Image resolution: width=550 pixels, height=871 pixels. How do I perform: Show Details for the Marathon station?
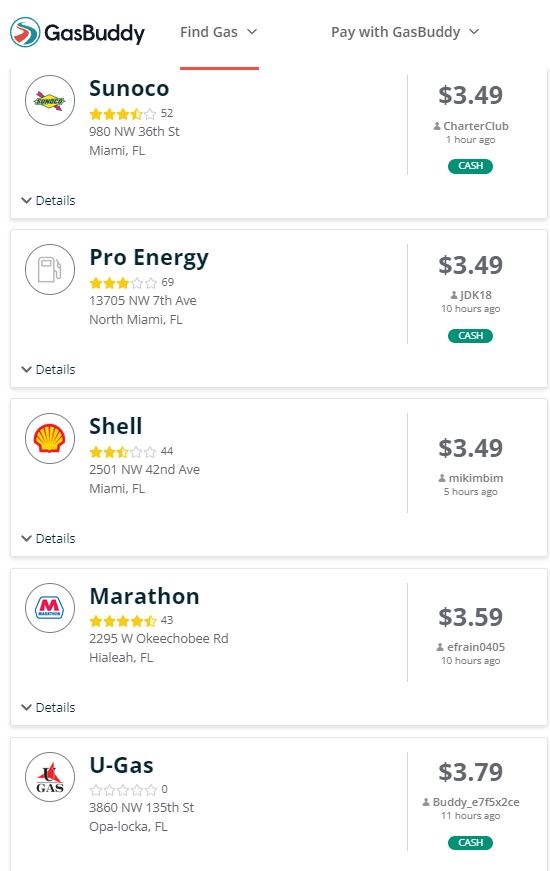point(48,707)
